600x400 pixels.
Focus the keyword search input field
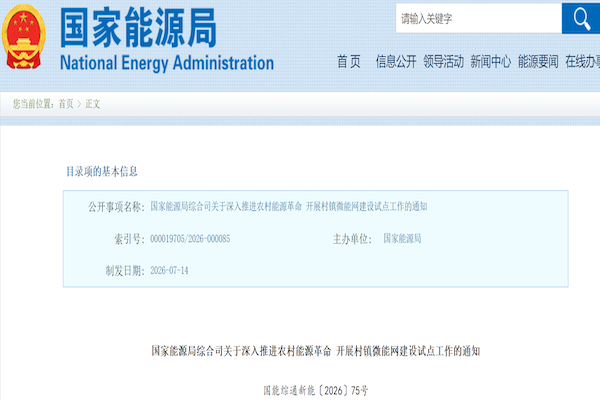[x=479, y=18]
